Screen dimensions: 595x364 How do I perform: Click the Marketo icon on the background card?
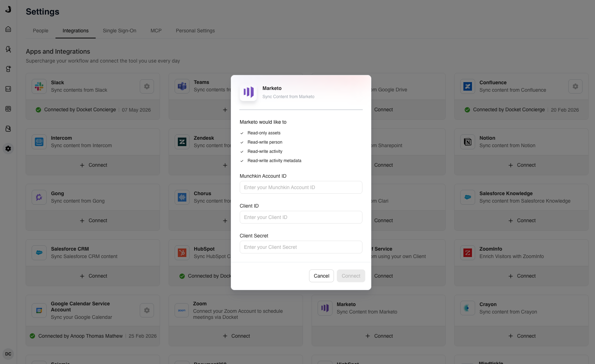(325, 308)
